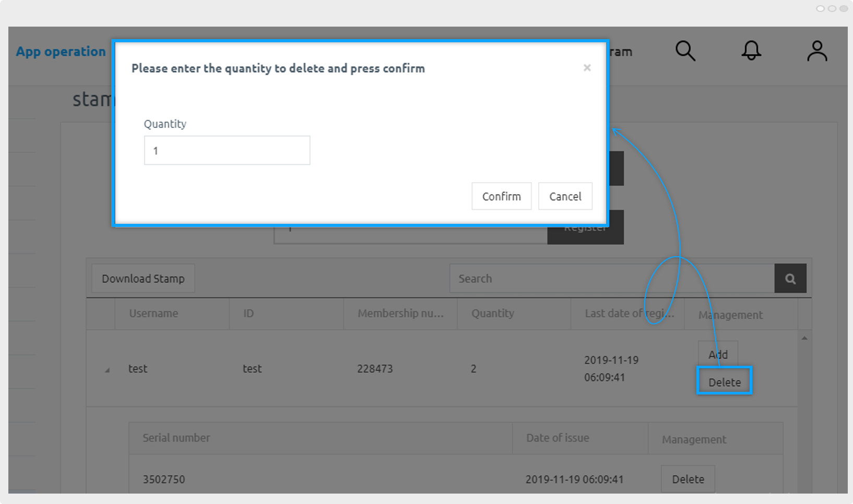This screenshot has width=853, height=504.
Task: Click the highlighted Delete button for test user
Action: point(724,382)
